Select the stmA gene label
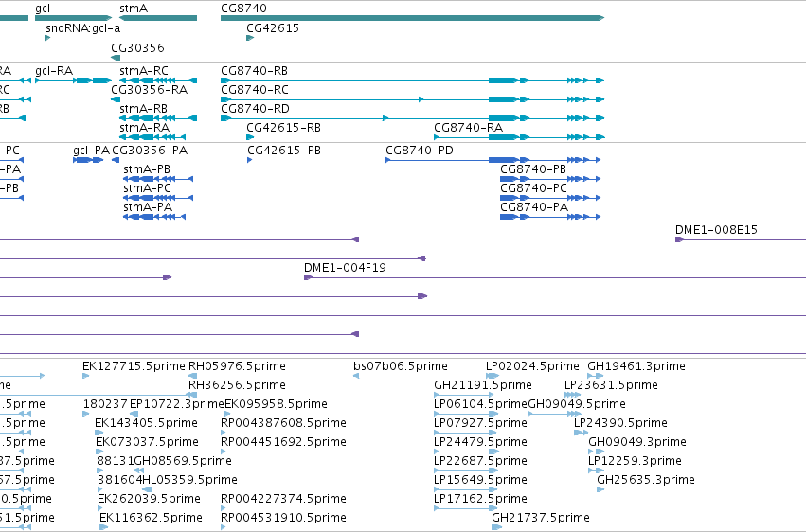Viewport: 806px width, 532px height. tap(134, 9)
